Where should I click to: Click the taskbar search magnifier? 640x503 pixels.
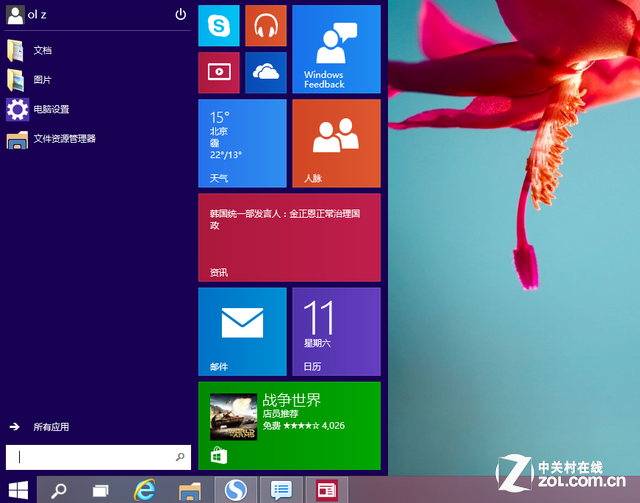[x=59, y=490]
